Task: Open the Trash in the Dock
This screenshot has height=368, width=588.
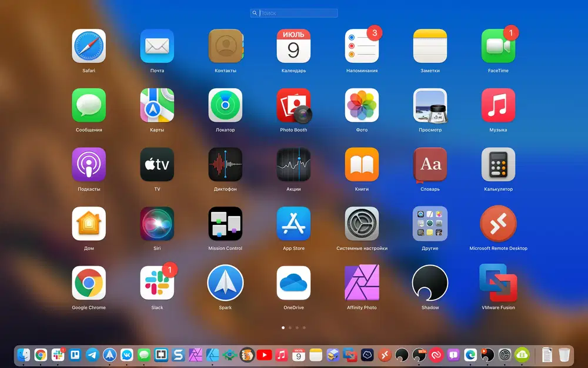Action: [564, 355]
